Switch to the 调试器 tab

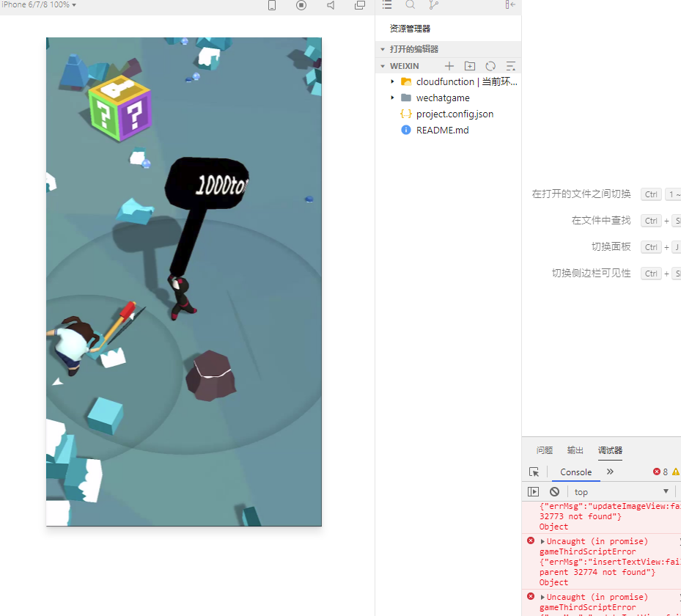(x=610, y=450)
